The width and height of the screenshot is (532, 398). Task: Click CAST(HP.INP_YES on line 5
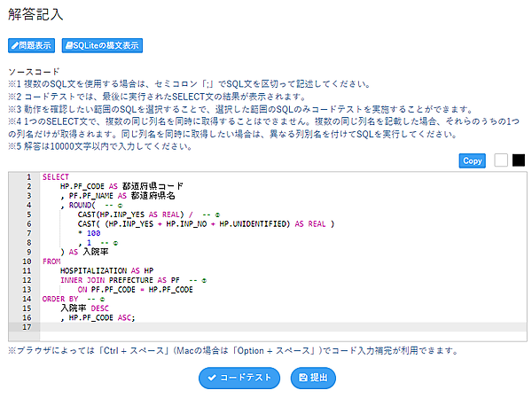tap(111, 215)
